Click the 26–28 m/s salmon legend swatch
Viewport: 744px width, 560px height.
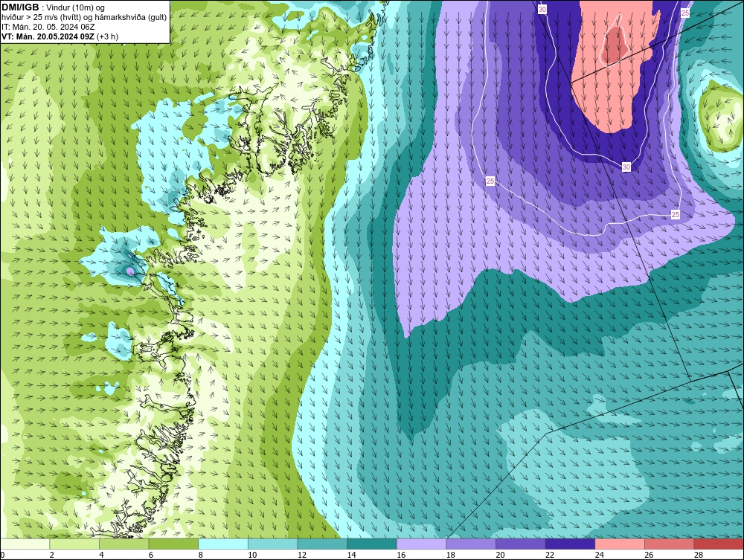pyautogui.click(x=670, y=544)
